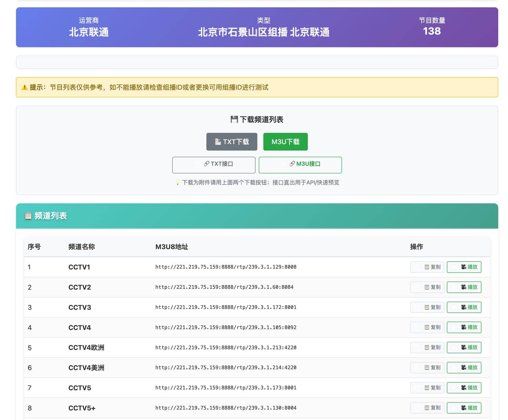508x420 pixels.
Task: Open the TXT接口 link button
Action: click(214, 165)
